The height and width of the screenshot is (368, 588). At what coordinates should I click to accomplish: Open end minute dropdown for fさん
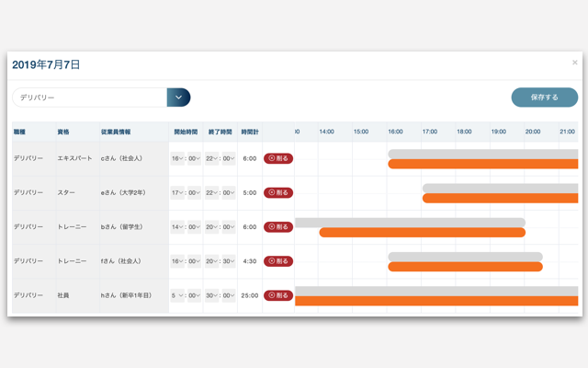tap(229, 261)
